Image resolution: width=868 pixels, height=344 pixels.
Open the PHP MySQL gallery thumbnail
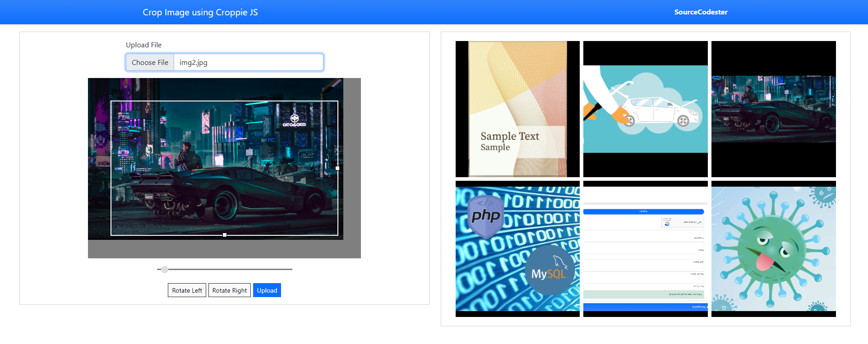[517, 249]
